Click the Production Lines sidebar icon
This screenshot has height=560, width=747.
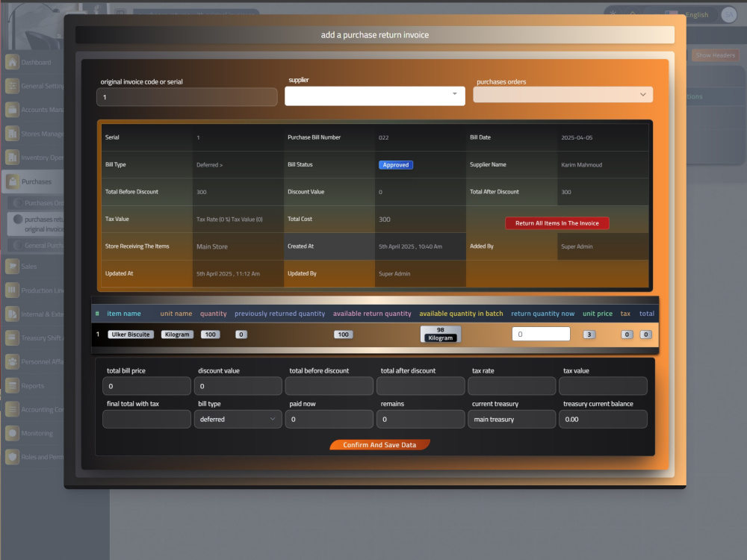12,290
